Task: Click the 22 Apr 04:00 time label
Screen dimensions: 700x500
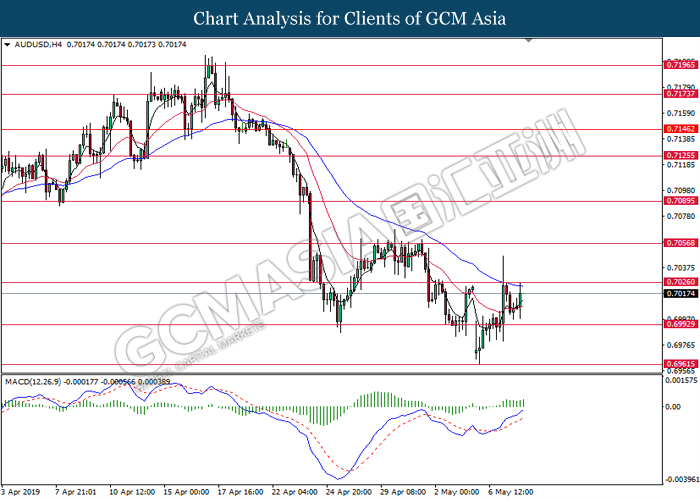Action: [295, 492]
